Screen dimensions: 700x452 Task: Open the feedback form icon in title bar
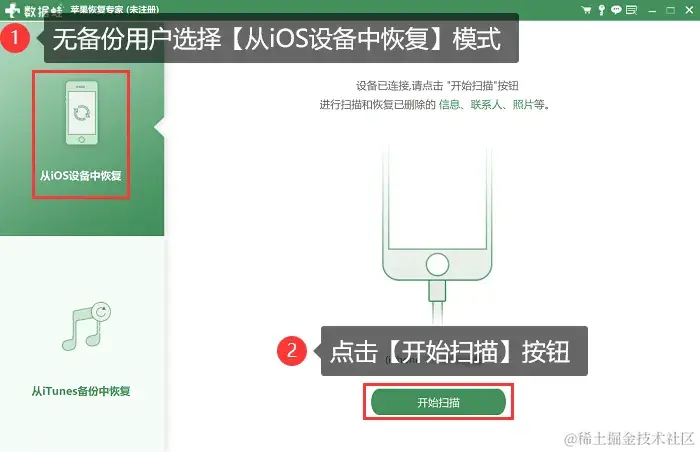631,10
